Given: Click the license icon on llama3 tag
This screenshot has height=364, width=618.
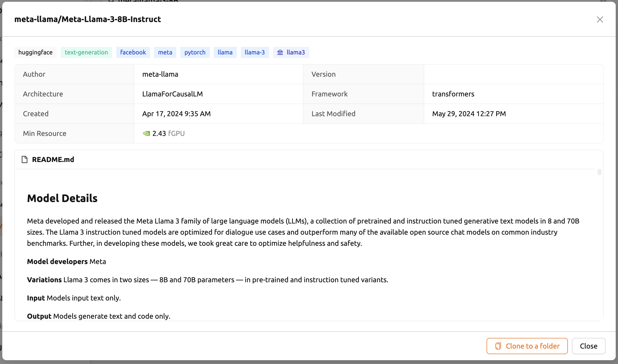Looking at the screenshot, I should tap(280, 52).
